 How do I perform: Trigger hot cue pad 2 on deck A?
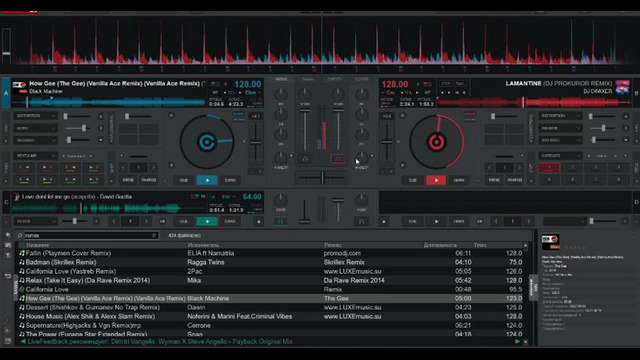click(x=47, y=167)
